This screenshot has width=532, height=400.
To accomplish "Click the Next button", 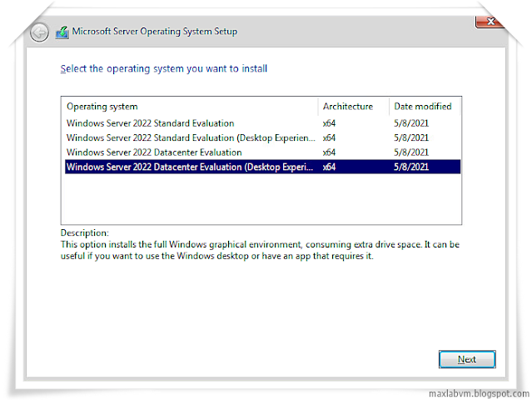I will tap(467, 359).
